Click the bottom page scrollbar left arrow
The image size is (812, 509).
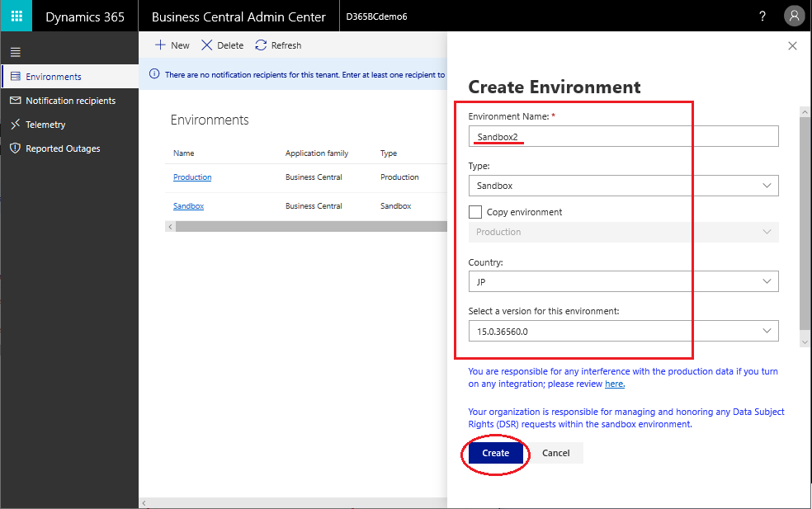click(x=144, y=502)
